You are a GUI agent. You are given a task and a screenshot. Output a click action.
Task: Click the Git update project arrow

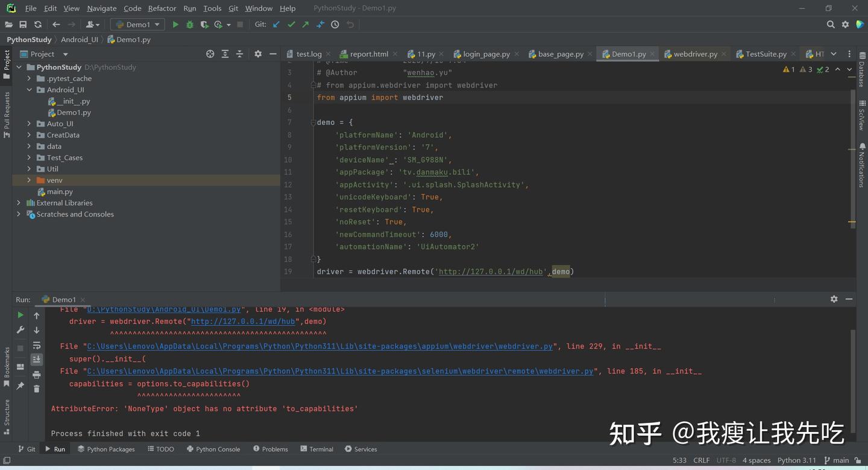pos(277,25)
